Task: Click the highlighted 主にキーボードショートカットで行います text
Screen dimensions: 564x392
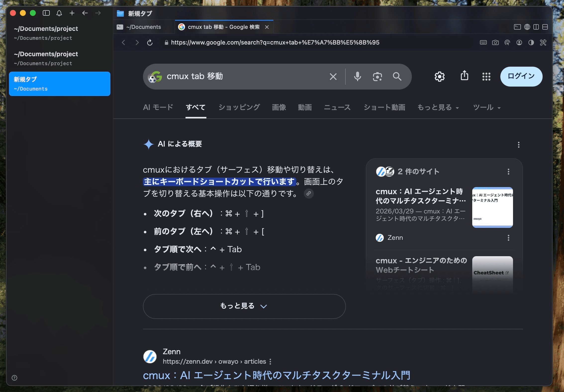Action: coord(219,182)
